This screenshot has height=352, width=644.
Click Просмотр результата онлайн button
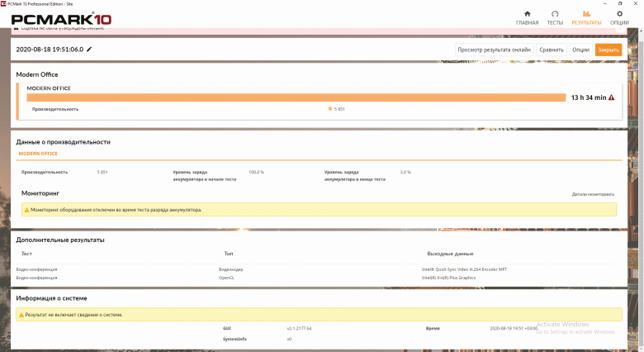coord(494,50)
